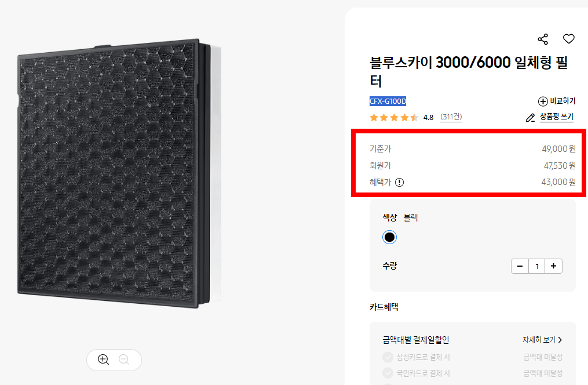This screenshot has height=385, width=588.
Task: Select the zoom-in magnifier under product image
Action: pyautogui.click(x=103, y=360)
